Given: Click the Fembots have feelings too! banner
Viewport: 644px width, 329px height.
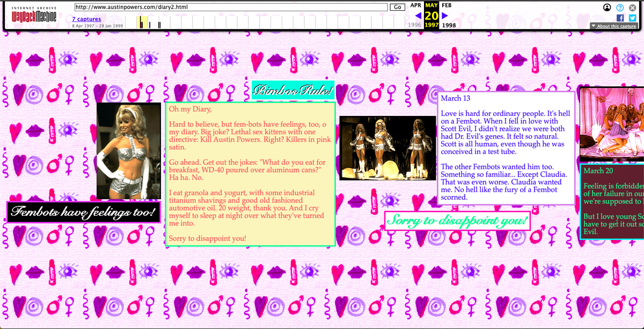Looking at the screenshot, I should tap(84, 212).
